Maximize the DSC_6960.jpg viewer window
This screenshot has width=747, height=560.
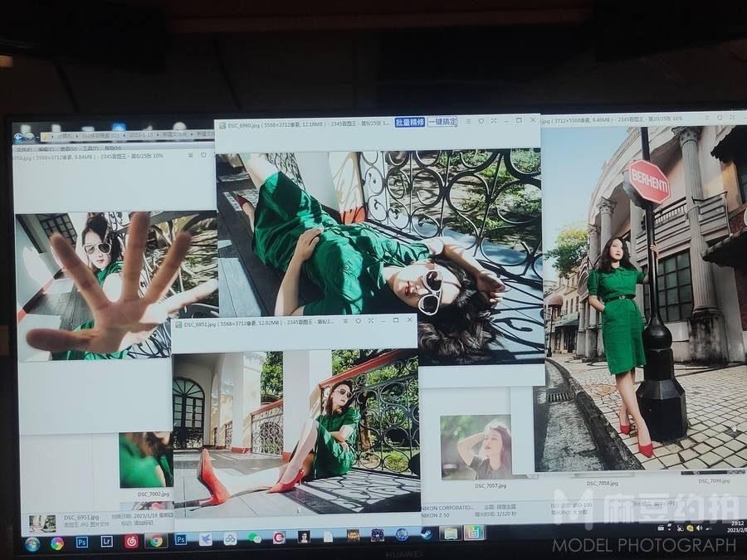pyautogui.click(x=519, y=120)
